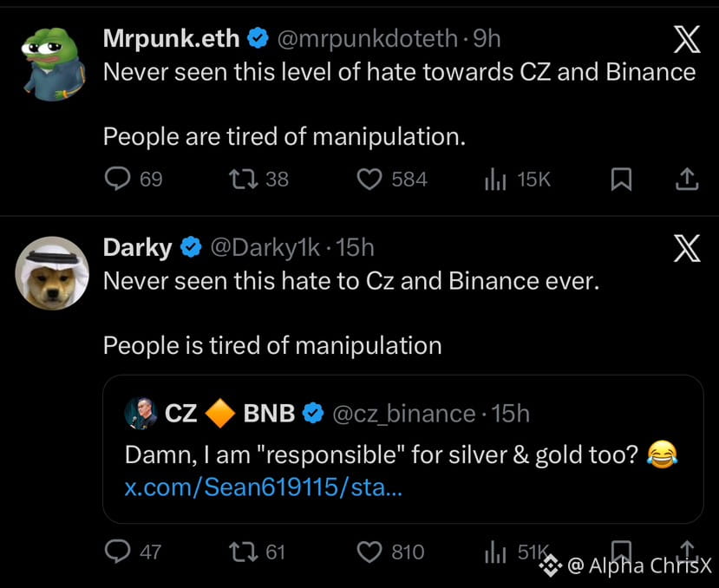The image size is (719, 588).
Task: Click CZ's small avatar in quoted tweet
Action: [141, 414]
